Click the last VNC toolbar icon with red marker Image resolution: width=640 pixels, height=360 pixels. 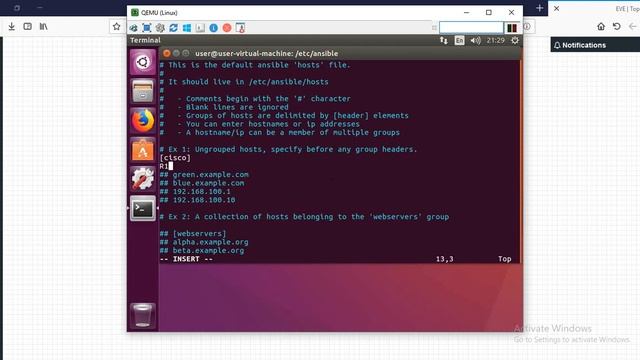point(240,28)
